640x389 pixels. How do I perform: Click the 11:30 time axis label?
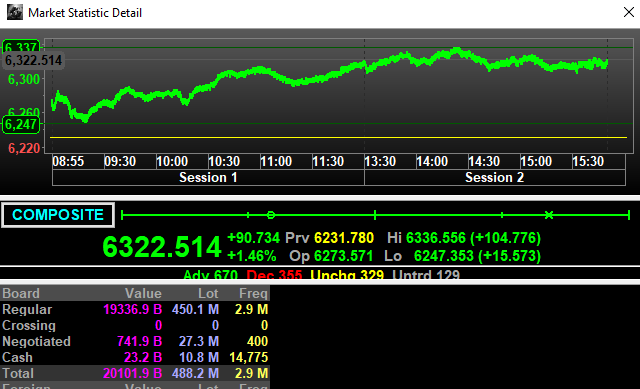point(328,162)
